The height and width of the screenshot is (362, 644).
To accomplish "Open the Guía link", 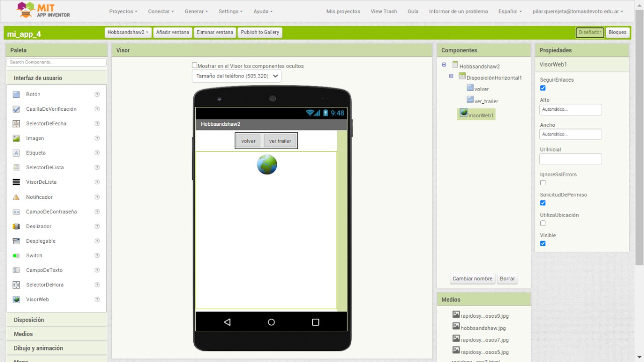I will pyautogui.click(x=413, y=11).
